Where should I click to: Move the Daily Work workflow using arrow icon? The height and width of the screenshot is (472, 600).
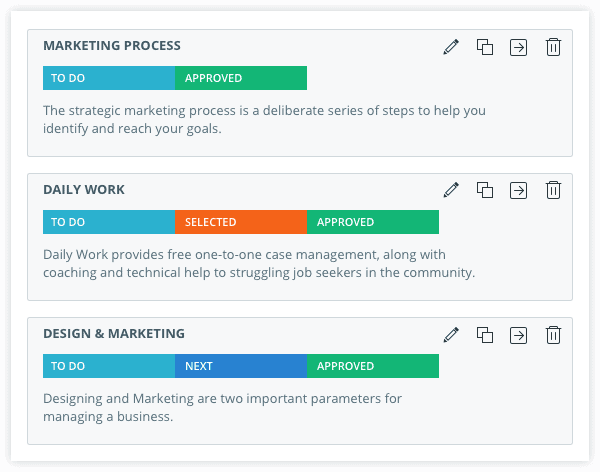pyautogui.click(x=518, y=190)
